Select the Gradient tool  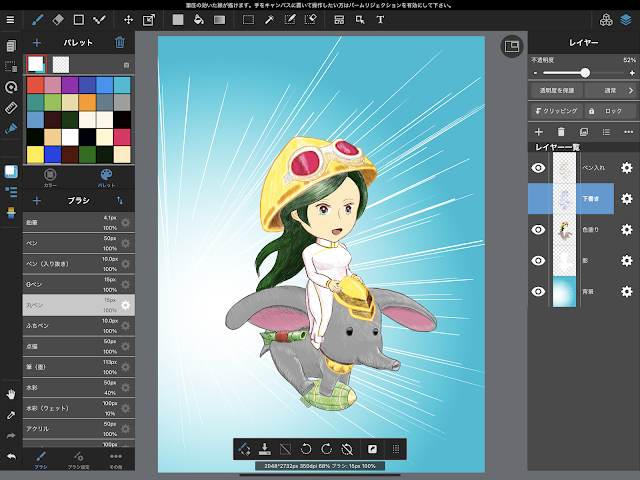tap(220, 20)
